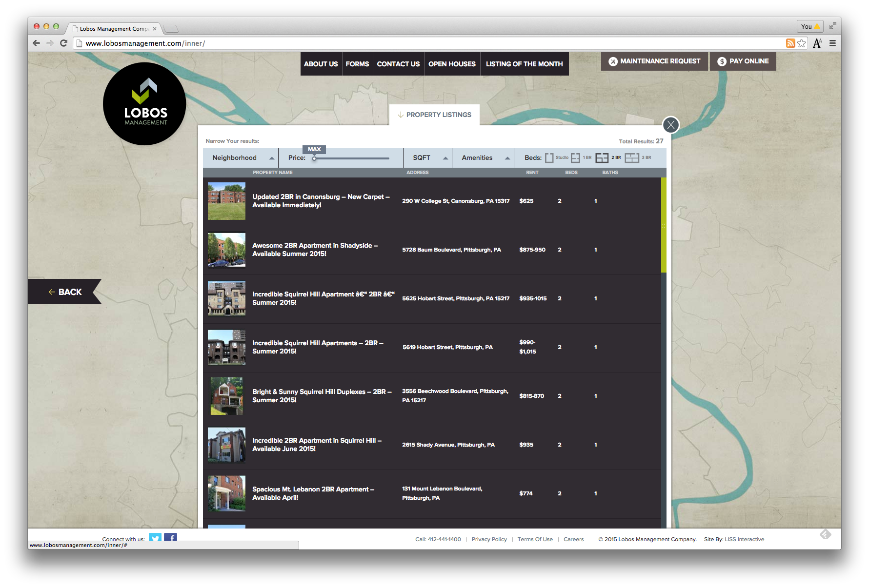Click 'Incredible 2BR Apartment in Squirrel Hill' title
Viewport: 869px width, 588px height.
[x=317, y=445]
